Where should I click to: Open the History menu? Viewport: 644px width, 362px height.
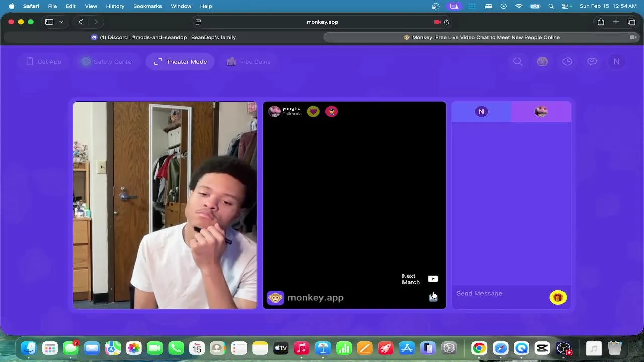coord(115,6)
